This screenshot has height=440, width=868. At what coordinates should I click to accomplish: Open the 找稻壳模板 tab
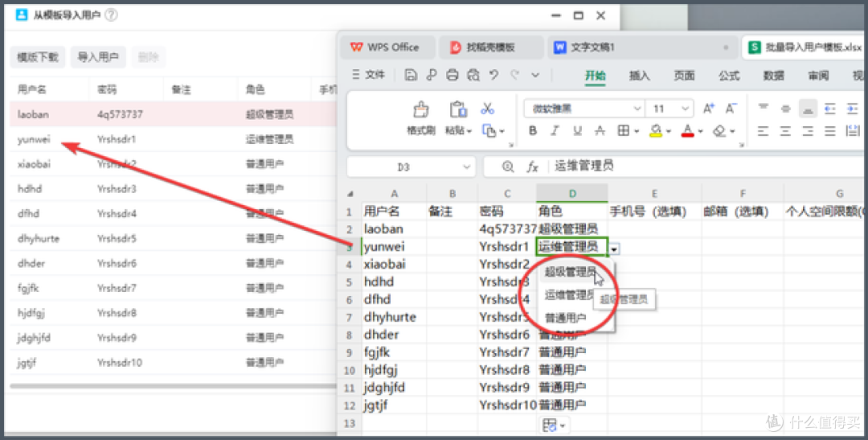click(490, 47)
